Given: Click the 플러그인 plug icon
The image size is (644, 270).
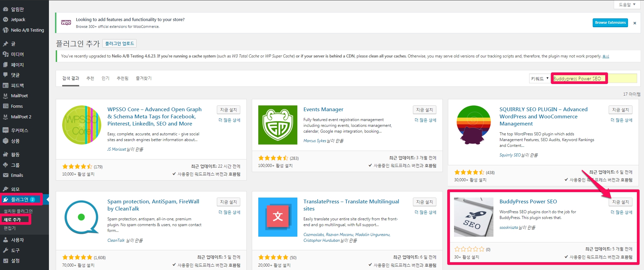Looking at the screenshot, I should pyautogui.click(x=5, y=199).
